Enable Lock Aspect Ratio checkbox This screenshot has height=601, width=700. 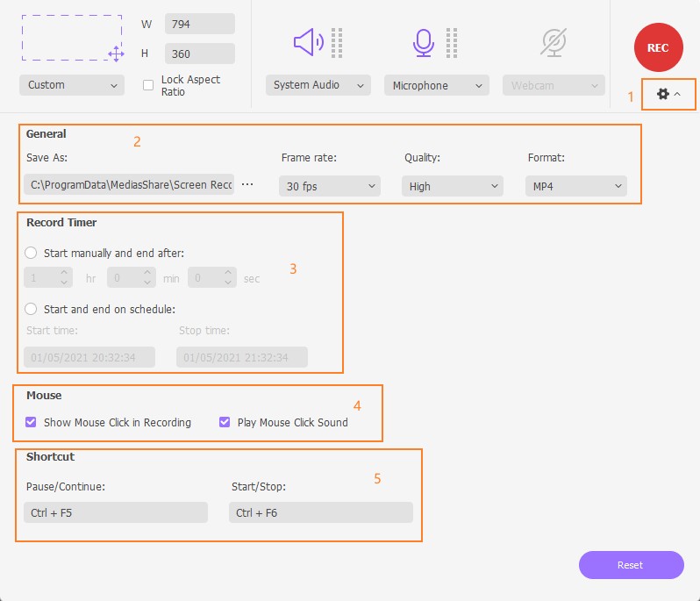point(148,86)
